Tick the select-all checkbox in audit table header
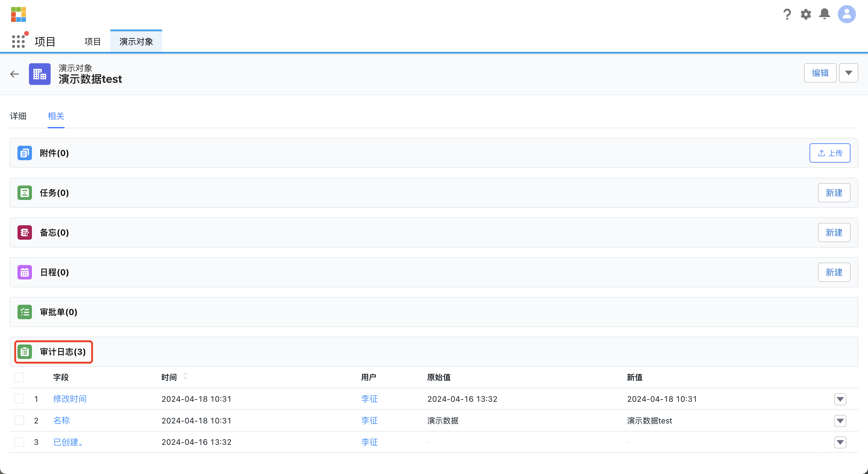Image resolution: width=868 pixels, height=474 pixels. pyautogui.click(x=19, y=377)
